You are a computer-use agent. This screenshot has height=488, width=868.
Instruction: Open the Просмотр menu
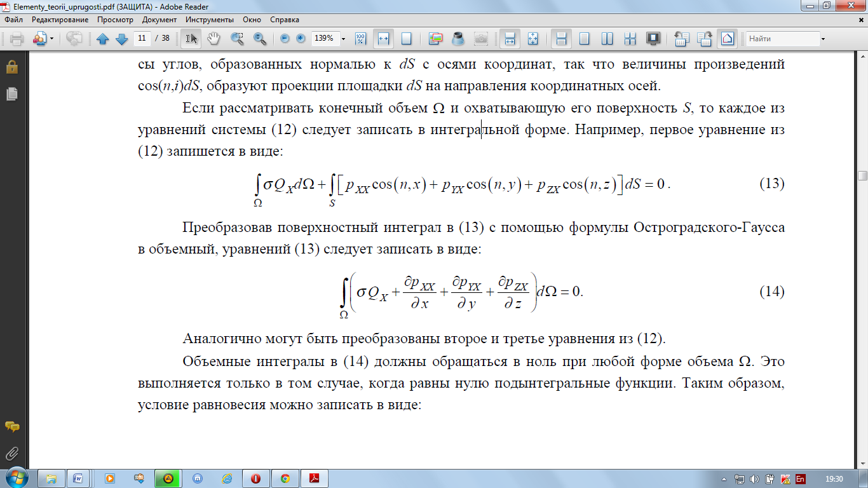coord(115,20)
